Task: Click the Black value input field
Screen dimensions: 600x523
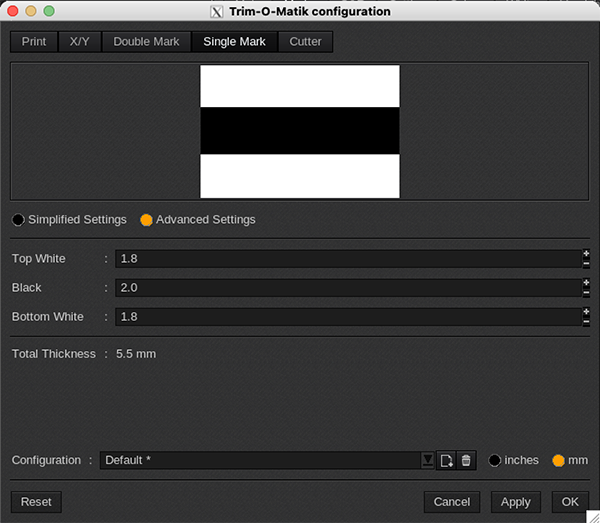Action: click(x=347, y=288)
